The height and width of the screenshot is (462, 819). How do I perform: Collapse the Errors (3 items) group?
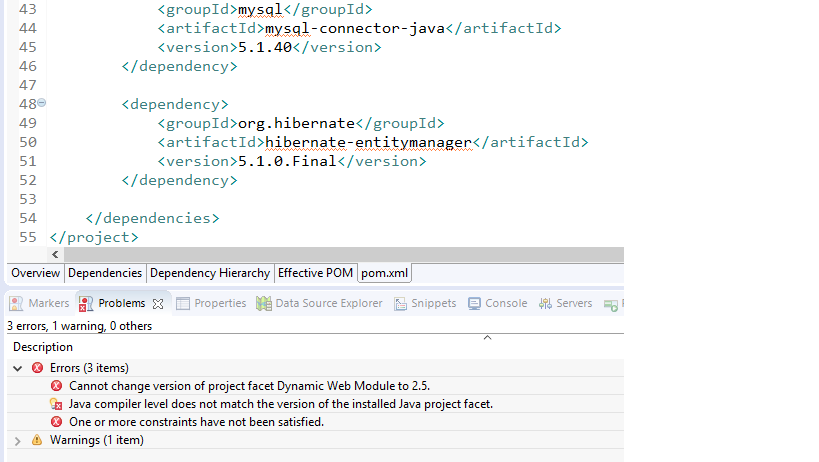point(18,369)
